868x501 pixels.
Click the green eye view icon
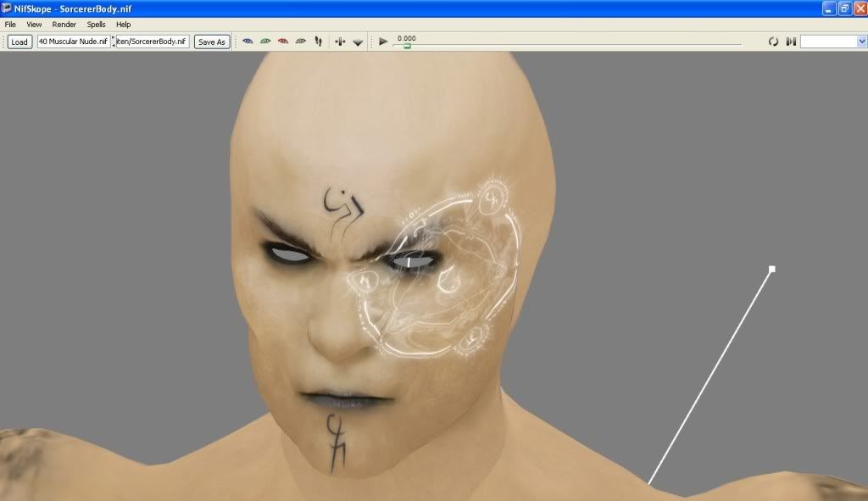265,41
